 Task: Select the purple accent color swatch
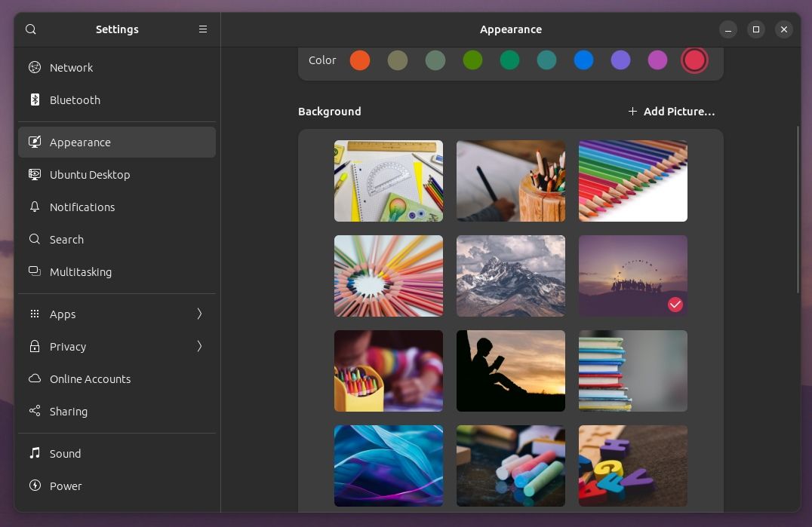(620, 60)
